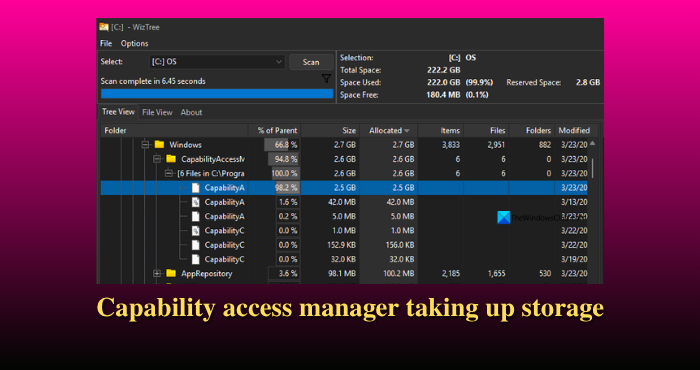The width and height of the screenshot is (700, 370).
Task: Sort by the % of Parent column
Action: [x=275, y=131]
